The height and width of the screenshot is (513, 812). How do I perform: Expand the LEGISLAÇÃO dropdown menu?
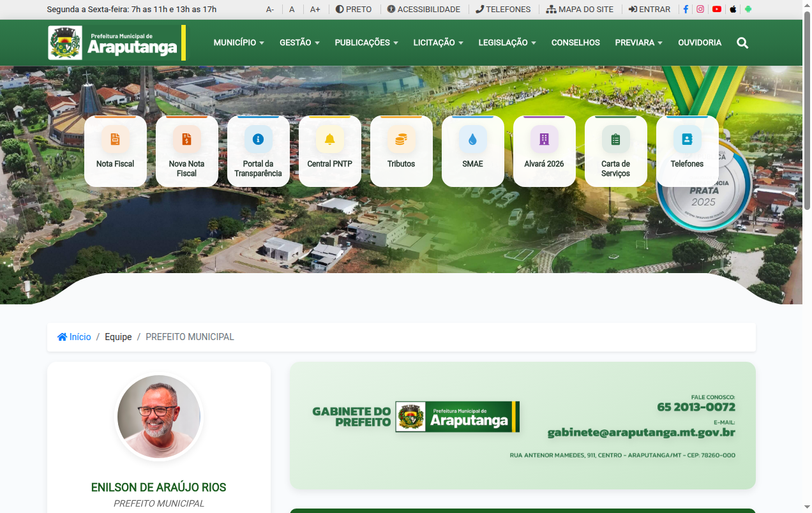point(507,43)
